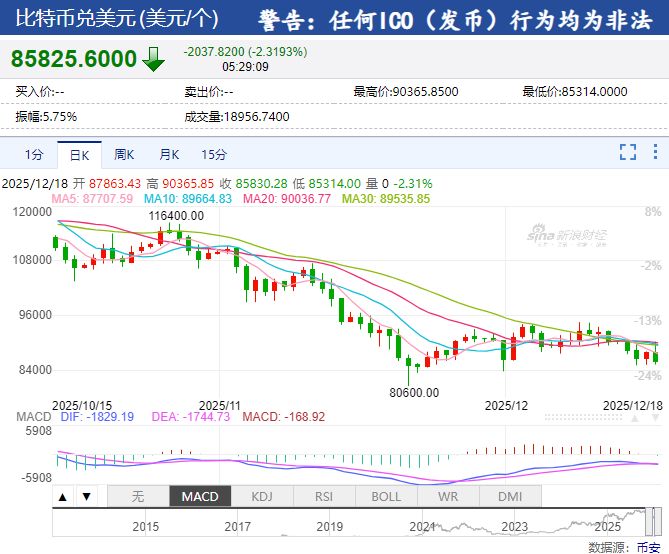Image resolution: width=669 pixels, height=554 pixels.
Task: Select the 无 indicator option
Action: [x=138, y=496]
